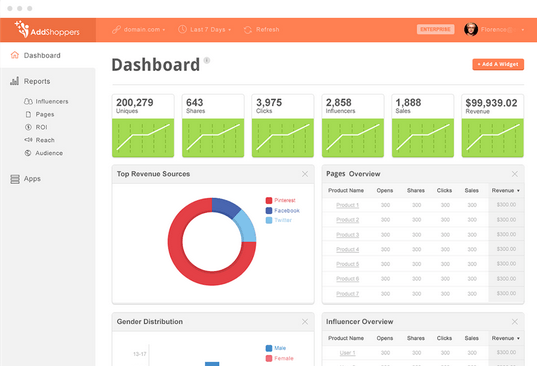Click the Apps stack icon

pos(15,179)
